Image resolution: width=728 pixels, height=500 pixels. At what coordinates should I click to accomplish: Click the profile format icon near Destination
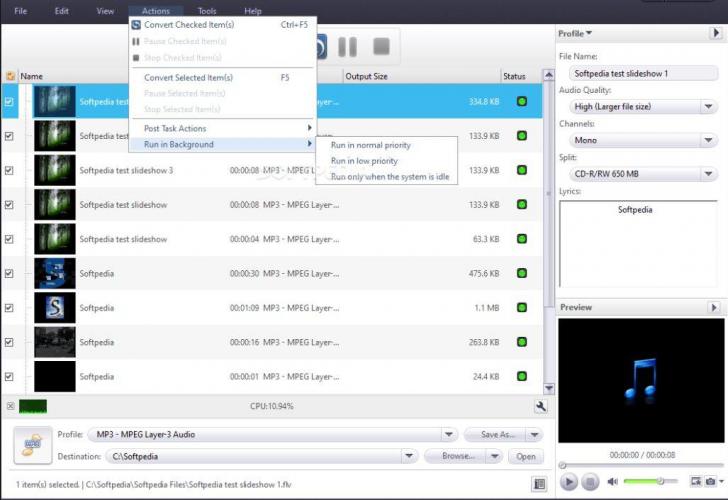32,445
